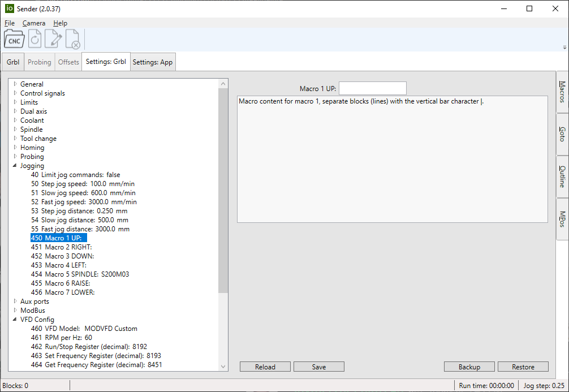Switch to the Settings: App tab
Viewport: 569px width, 392px height.
click(x=153, y=62)
